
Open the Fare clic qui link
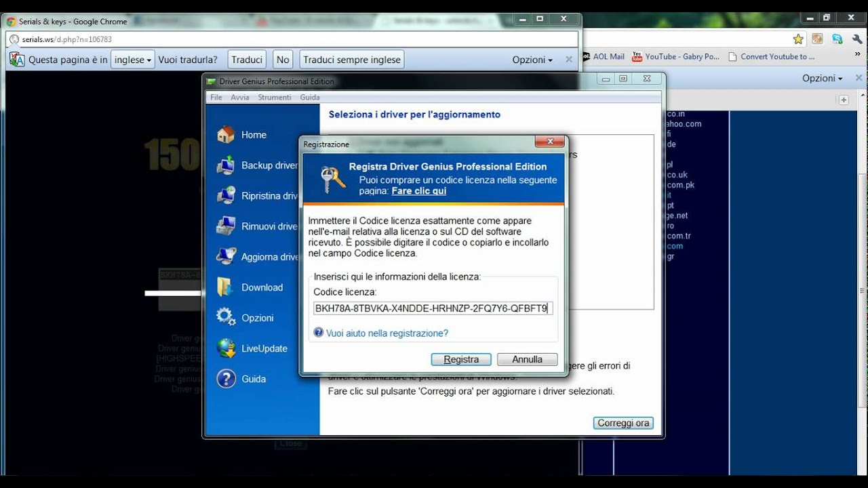pyautogui.click(x=419, y=191)
